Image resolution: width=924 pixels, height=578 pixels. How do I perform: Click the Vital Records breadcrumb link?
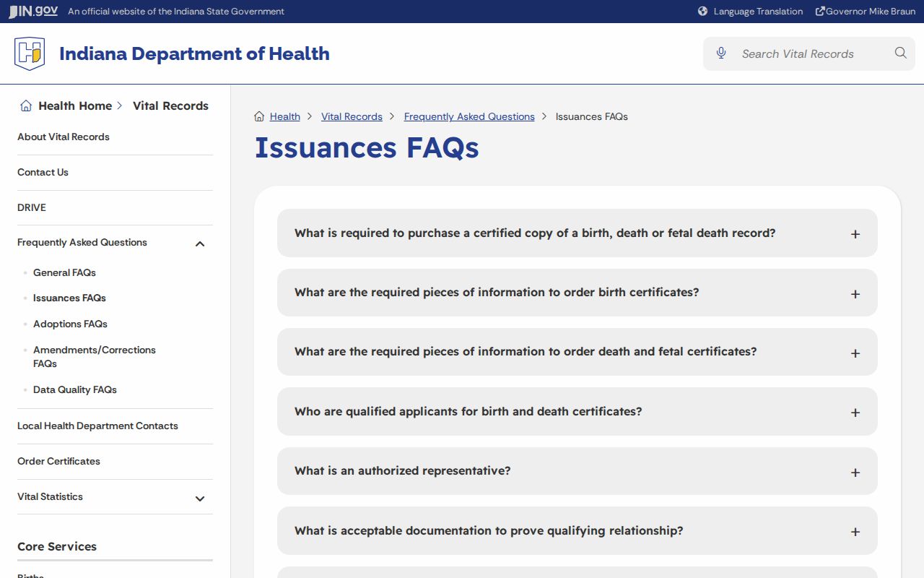352,116
